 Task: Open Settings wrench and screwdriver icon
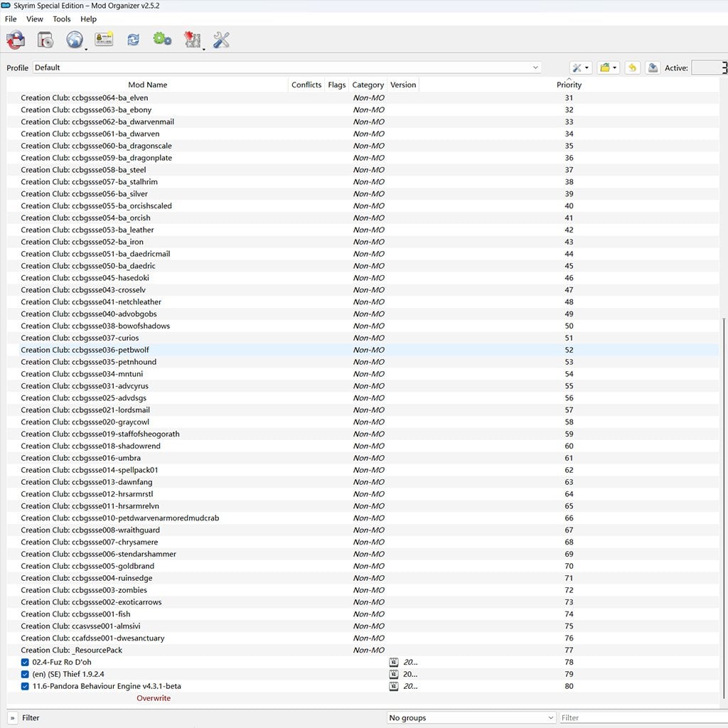222,40
